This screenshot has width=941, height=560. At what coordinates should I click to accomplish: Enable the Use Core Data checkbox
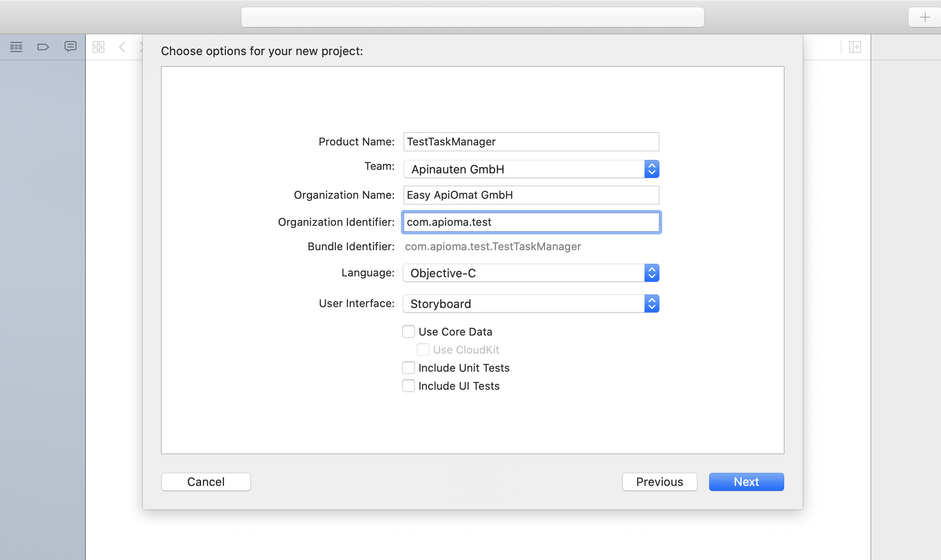409,331
